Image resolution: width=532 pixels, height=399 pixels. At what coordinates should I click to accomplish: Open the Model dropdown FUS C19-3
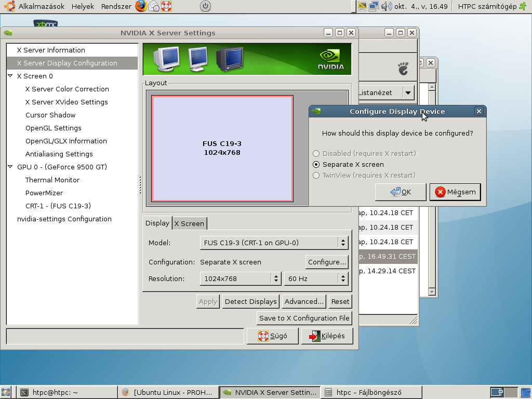coord(274,243)
